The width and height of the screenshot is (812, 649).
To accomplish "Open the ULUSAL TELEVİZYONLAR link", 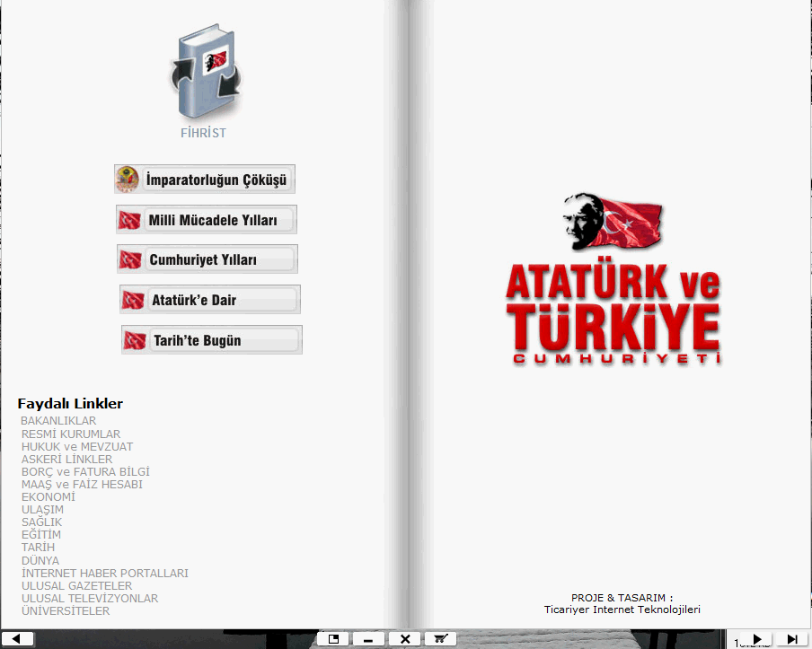I will point(90,598).
